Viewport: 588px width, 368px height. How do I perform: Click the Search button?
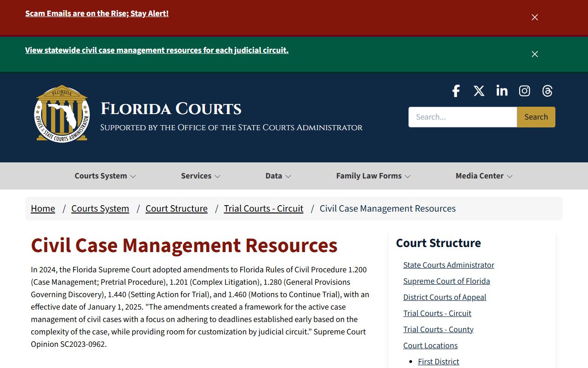536,117
